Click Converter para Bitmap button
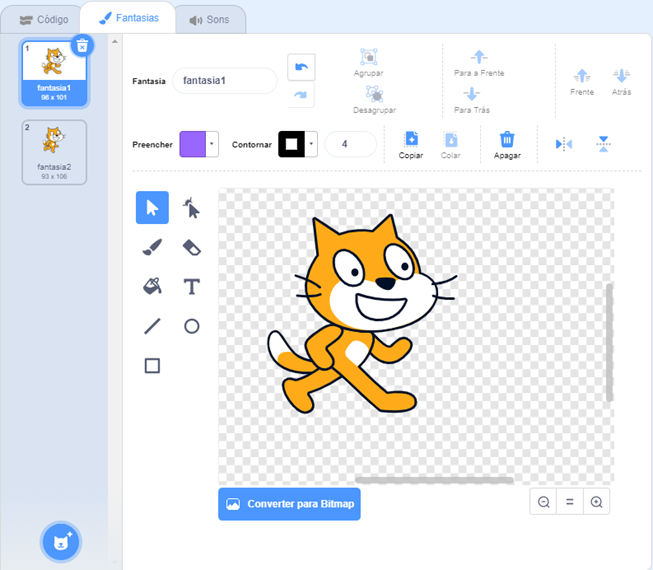653x570 pixels. tap(289, 504)
